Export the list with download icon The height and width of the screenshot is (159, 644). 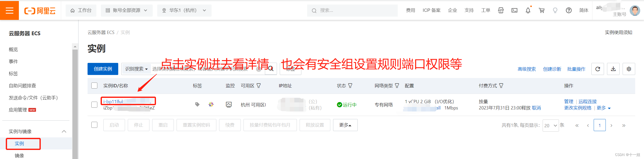pyautogui.click(x=613, y=69)
